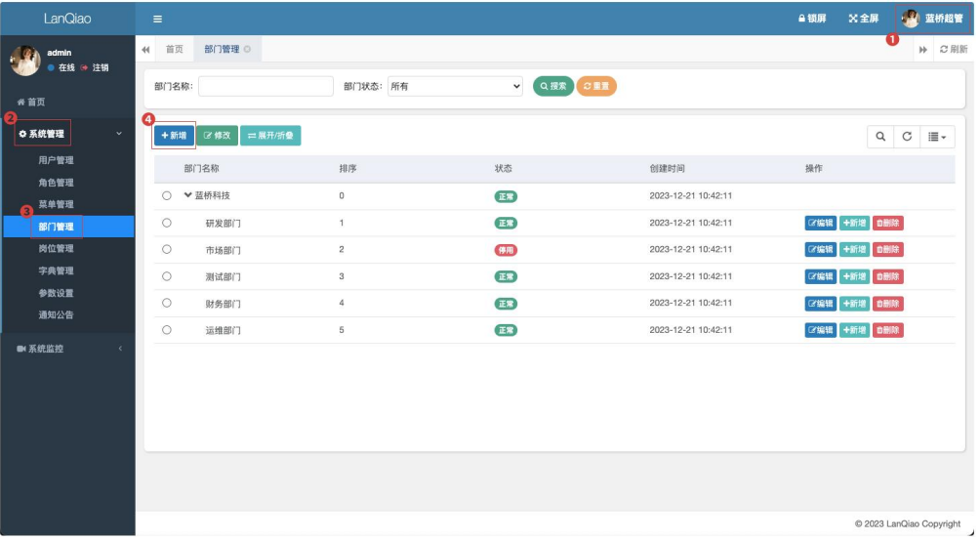Click row 新增 for 测试部门
This screenshot has height=540, width=980.
pyautogui.click(x=854, y=276)
